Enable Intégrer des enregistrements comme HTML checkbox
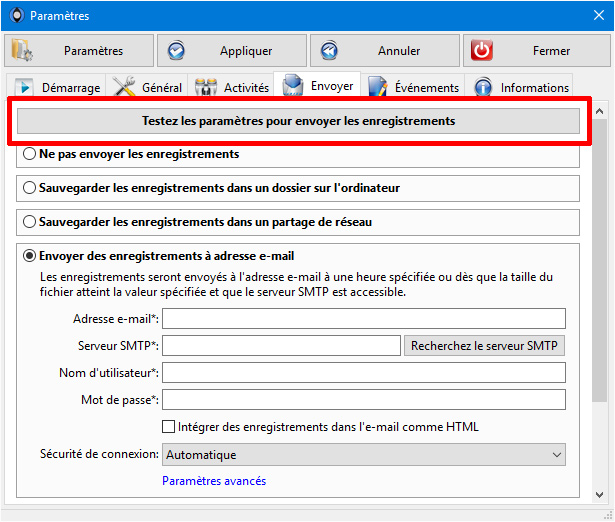The image size is (615, 522). [x=169, y=427]
